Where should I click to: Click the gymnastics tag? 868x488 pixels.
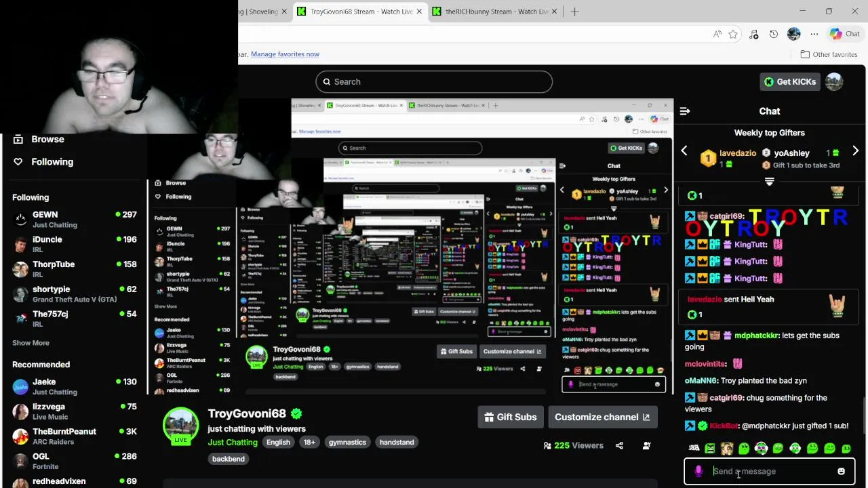coord(347,442)
